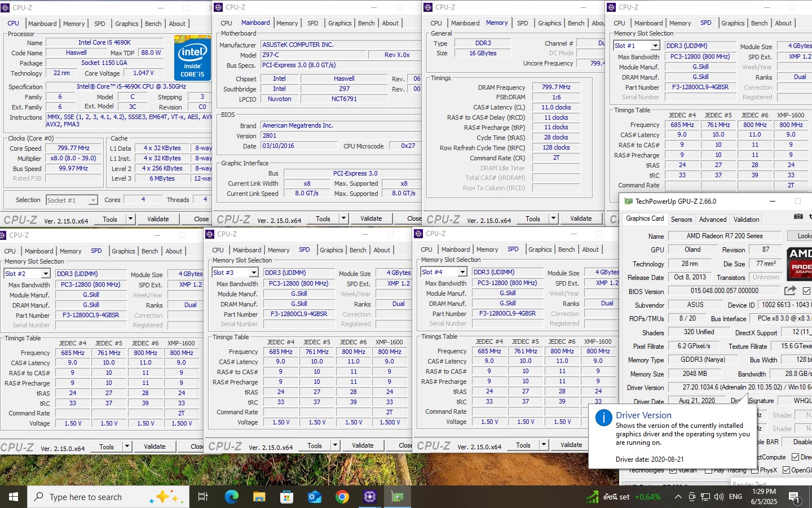
Task: Click the GPU-Z title bar app icon
Action: click(628, 201)
